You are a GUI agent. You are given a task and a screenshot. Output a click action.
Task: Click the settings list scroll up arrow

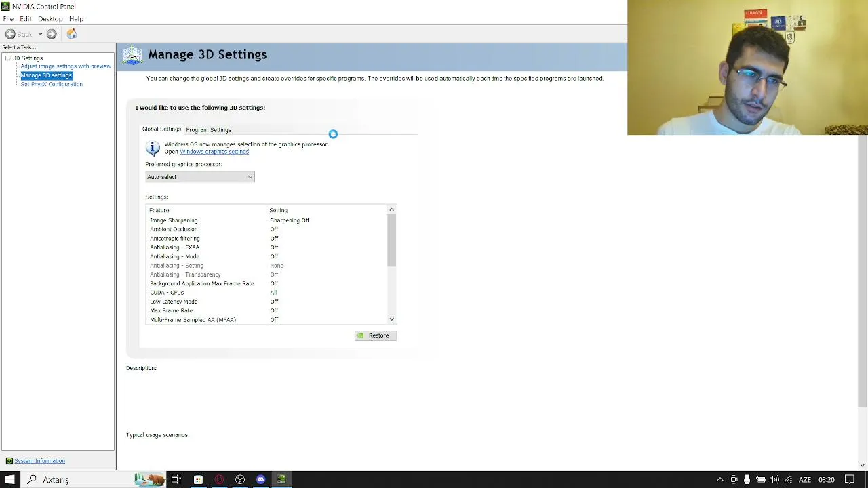click(x=391, y=210)
